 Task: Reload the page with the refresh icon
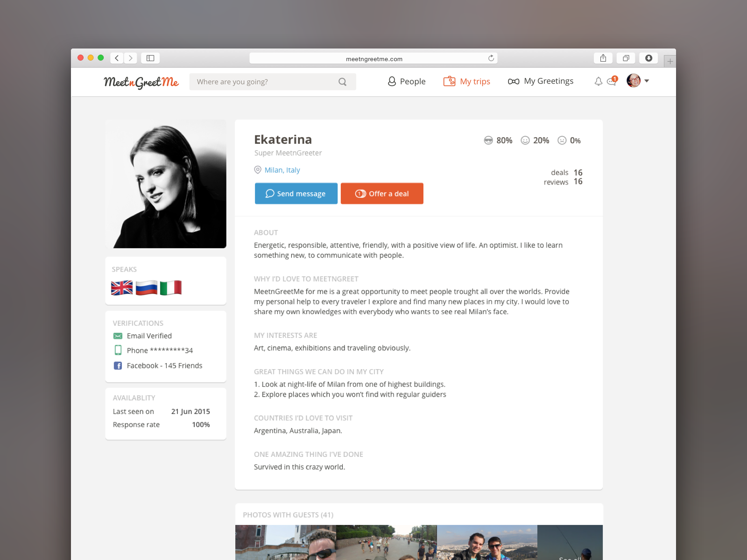coord(491,58)
